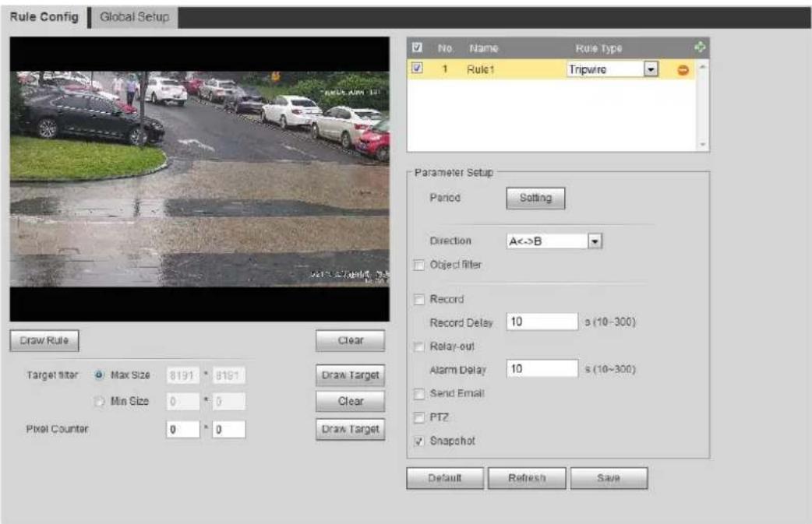Enable the Relay-out checkbox
Image resolution: width=812 pixels, height=524 pixels.
pyautogui.click(x=419, y=346)
